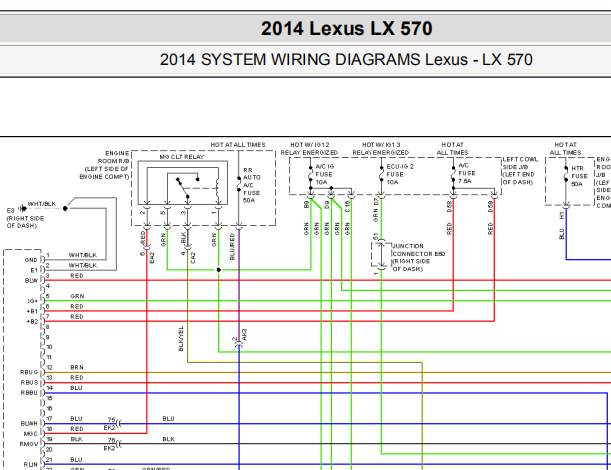Select the BLK wire label at pin 19
This screenshot has height=470, width=611.
tap(76, 439)
